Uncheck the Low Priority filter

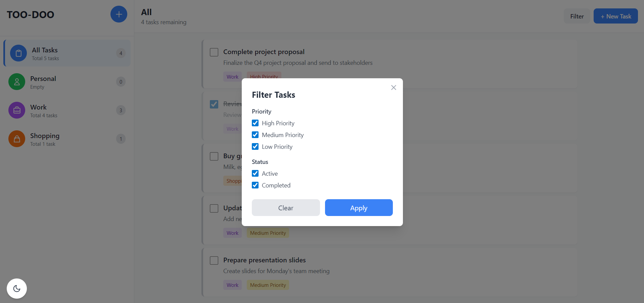click(255, 146)
